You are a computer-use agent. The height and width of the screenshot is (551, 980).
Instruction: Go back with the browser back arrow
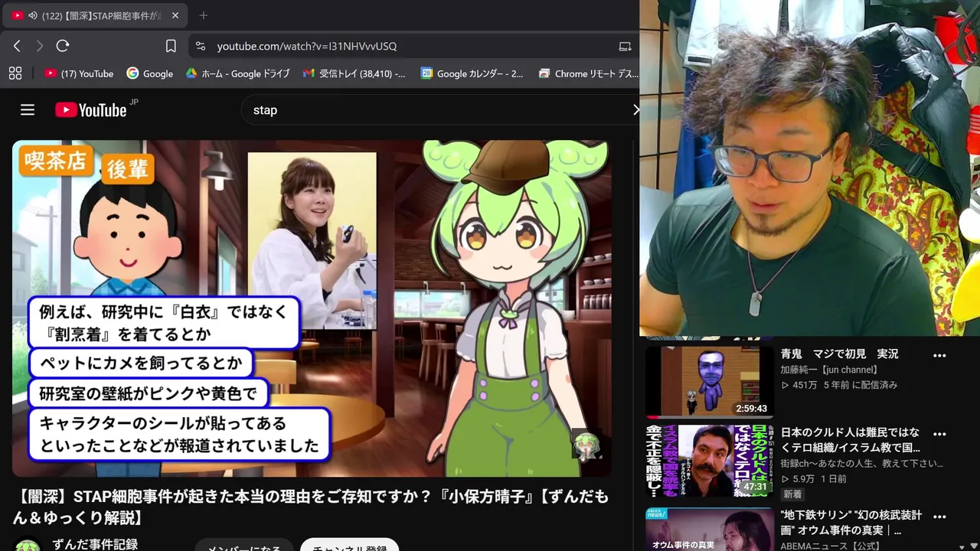pos(17,46)
